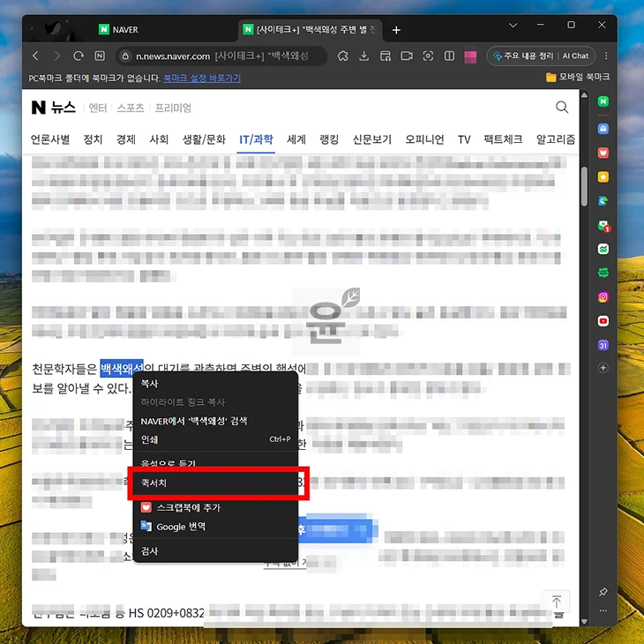Open the 오피니언 category

424,139
